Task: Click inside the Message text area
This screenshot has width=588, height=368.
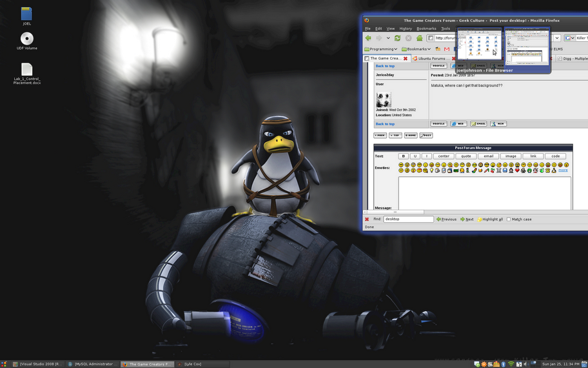Action: click(484, 193)
